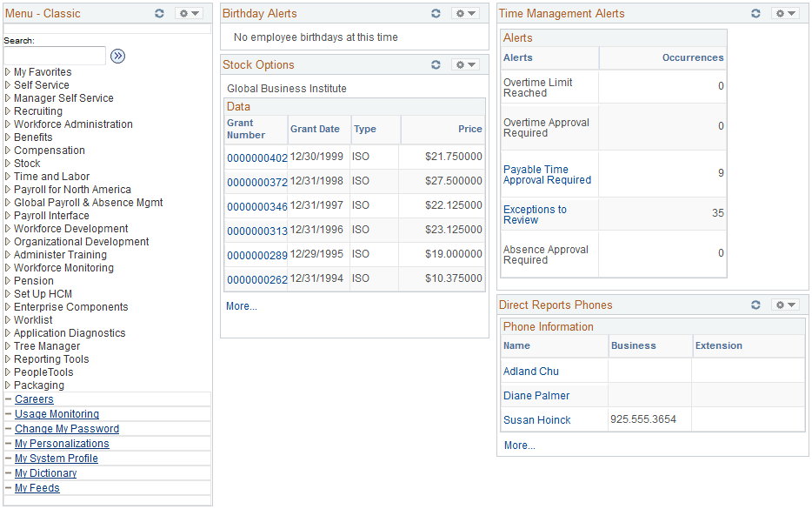
Task: Expand the Payroll for North America section
Action: click(x=71, y=189)
